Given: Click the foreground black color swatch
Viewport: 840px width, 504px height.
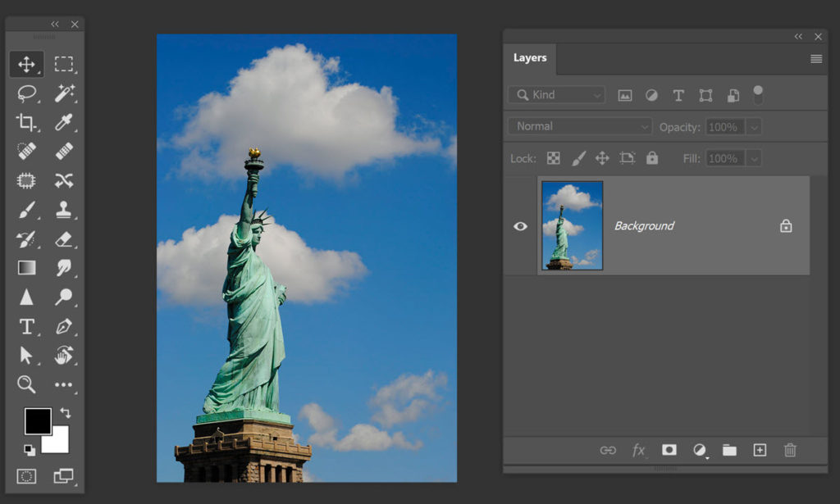Looking at the screenshot, I should click(x=38, y=421).
